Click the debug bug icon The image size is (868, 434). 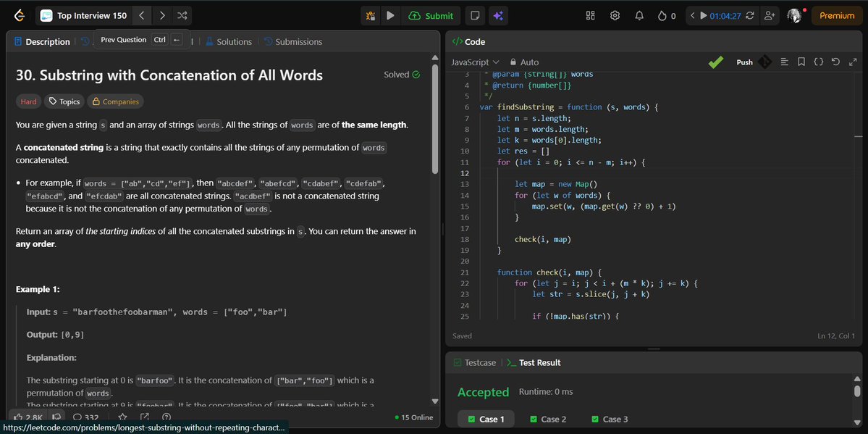[371, 15]
